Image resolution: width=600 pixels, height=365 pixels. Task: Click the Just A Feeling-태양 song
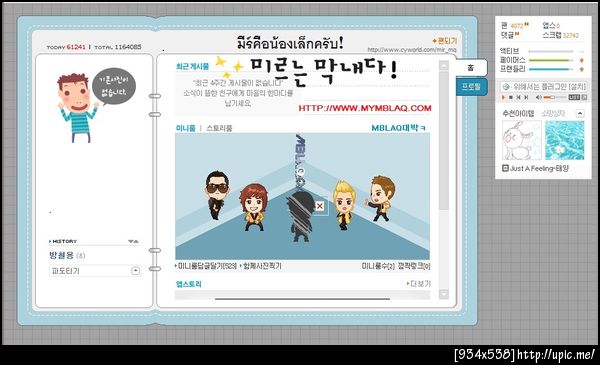pos(539,168)
